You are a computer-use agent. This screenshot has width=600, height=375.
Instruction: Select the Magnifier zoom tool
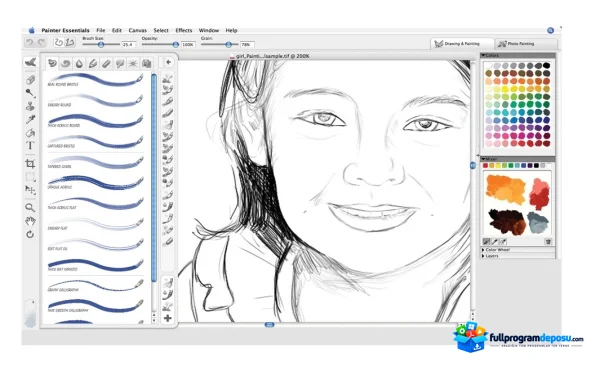(x=30, y=208)
